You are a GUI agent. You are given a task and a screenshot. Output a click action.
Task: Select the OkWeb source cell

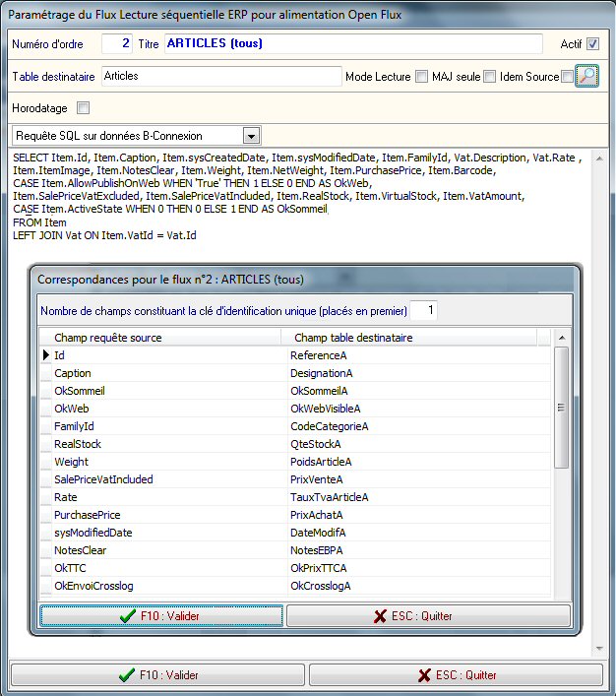tap(169, 409)
